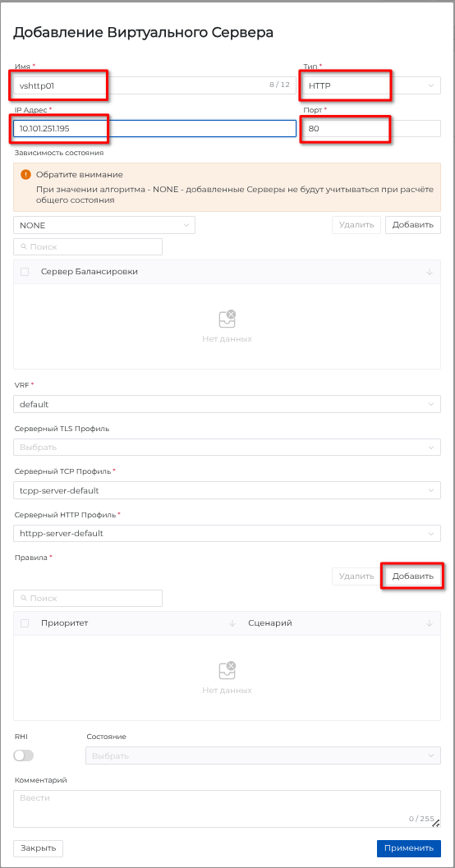Click the resize handle of the Комментарий textarea
The image size is (455, 868).
click(x=436, y=823)
